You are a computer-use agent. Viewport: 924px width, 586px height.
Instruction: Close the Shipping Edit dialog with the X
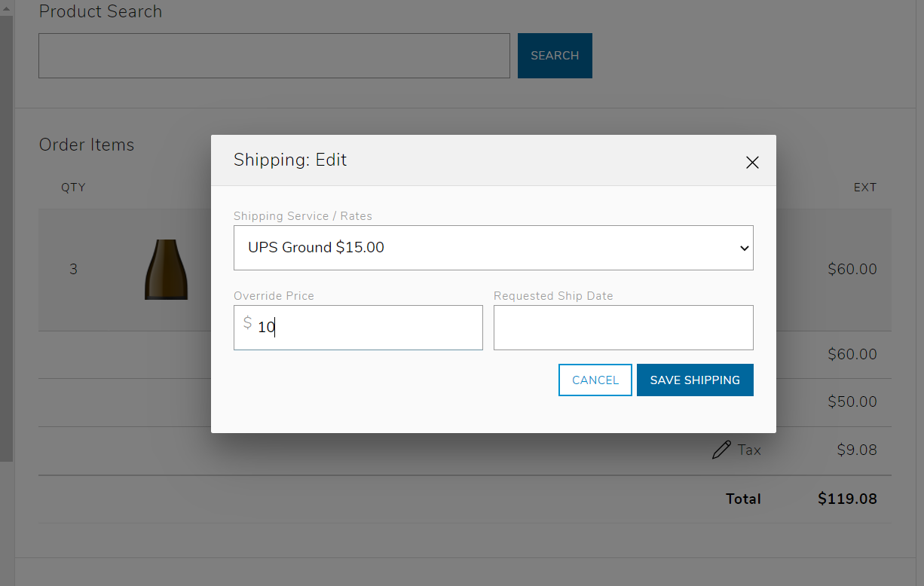751,162
